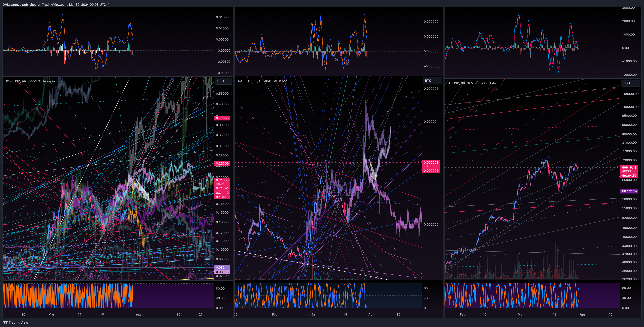Select the 60772.29 purple price label

point(629,191)
